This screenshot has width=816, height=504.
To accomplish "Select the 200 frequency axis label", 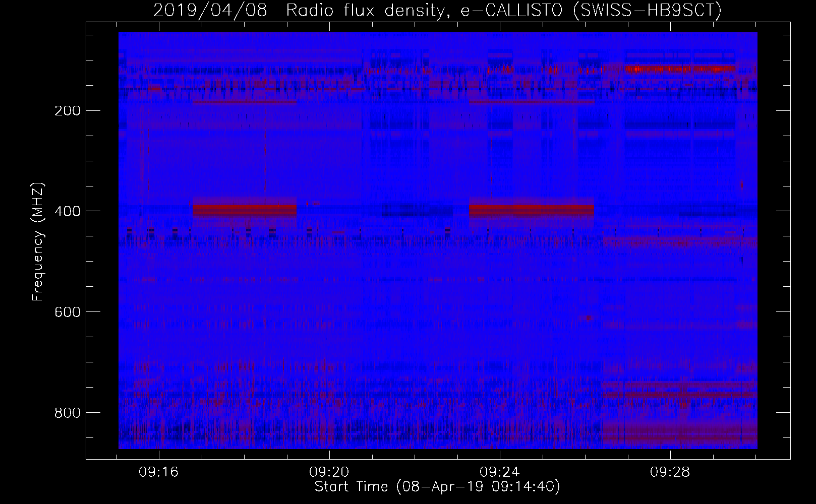I will [x=67, y=110].
